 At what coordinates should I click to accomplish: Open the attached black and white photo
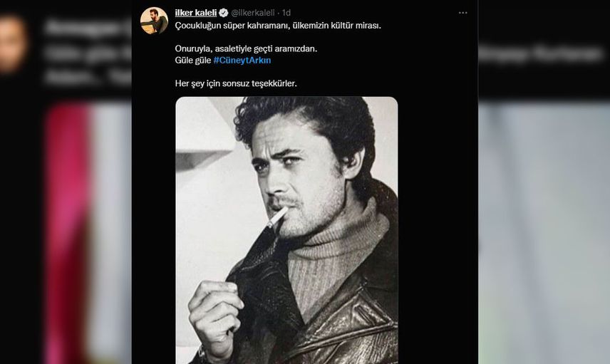tap(286, 230)
